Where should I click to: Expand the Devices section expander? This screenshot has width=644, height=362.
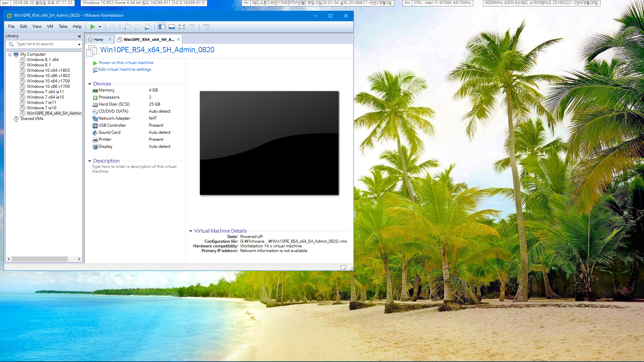pyautogui.click(x=90, y=83)
